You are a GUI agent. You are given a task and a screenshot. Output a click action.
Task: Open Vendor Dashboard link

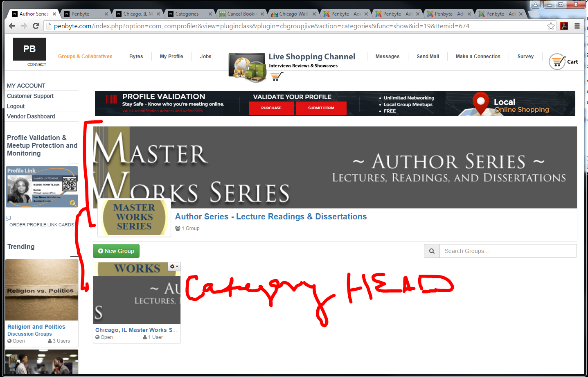pyautogui.click(x=31, y=116)
